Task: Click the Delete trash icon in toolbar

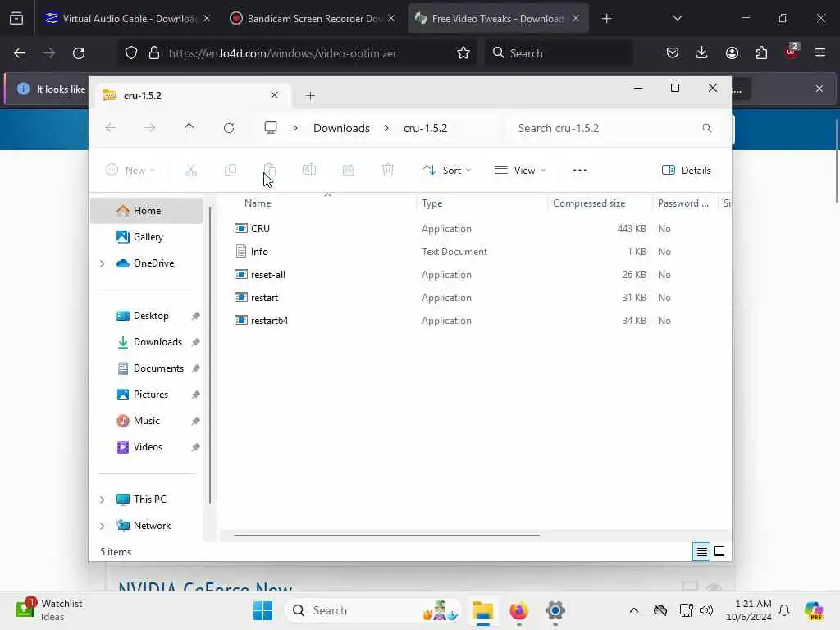Action: coord(388,171)
